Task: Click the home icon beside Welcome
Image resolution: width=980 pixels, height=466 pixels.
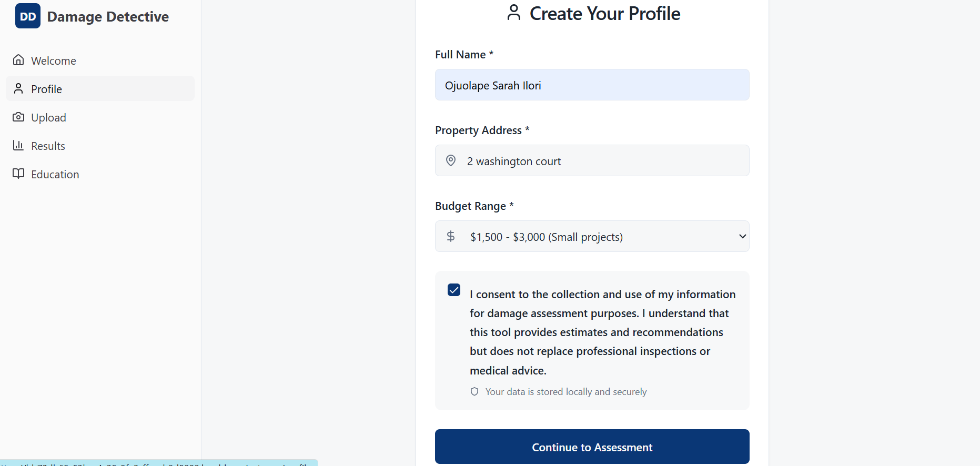Action: pos(18,60)
